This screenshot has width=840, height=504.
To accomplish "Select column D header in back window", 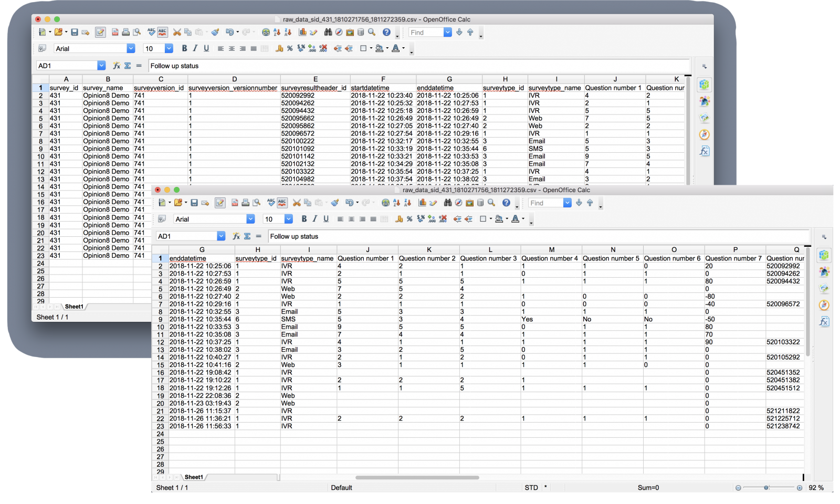I will click(x=234, y=79).
